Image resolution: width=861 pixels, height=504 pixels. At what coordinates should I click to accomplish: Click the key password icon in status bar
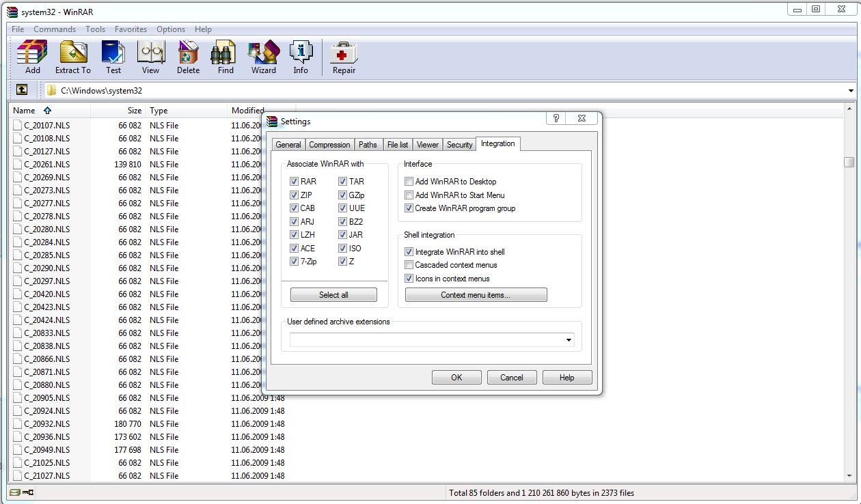click(28, 492)
